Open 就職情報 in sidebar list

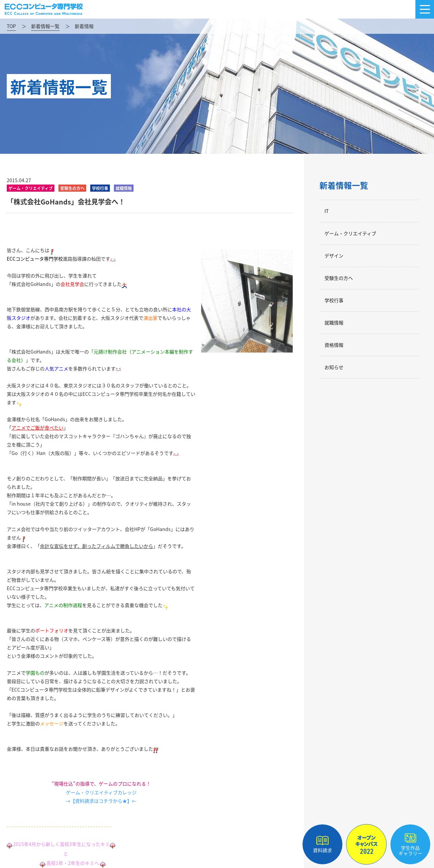coord(369,323)
